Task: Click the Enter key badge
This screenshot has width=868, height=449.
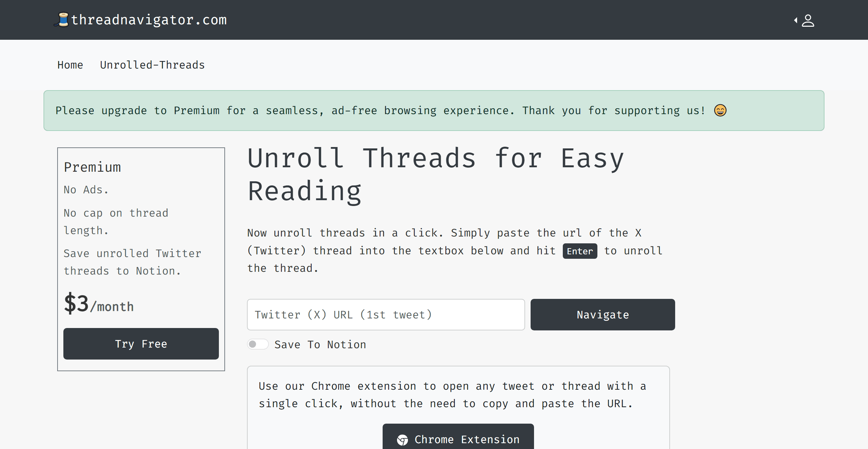Action: [x=580, y=251]
